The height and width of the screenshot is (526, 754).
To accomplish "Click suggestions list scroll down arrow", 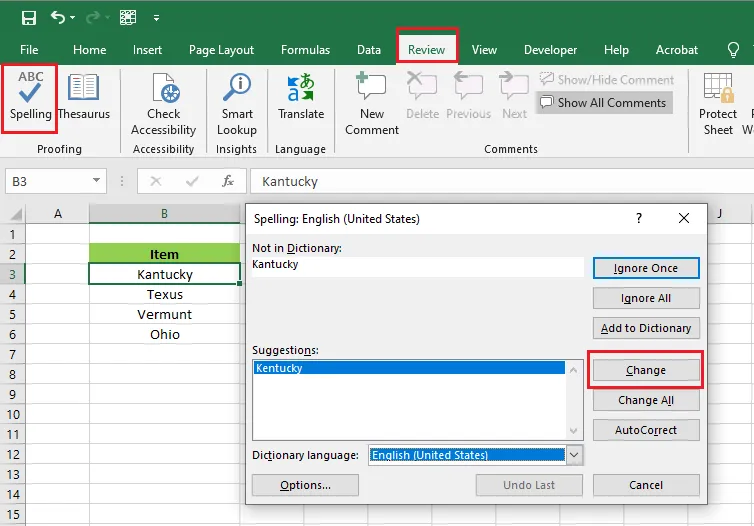I will [573, 431].
